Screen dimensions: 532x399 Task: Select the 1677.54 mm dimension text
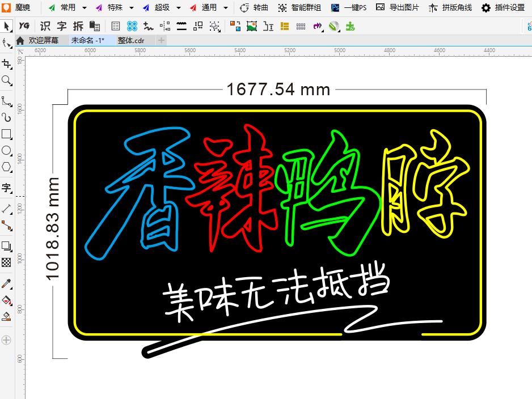pos(278,90)
